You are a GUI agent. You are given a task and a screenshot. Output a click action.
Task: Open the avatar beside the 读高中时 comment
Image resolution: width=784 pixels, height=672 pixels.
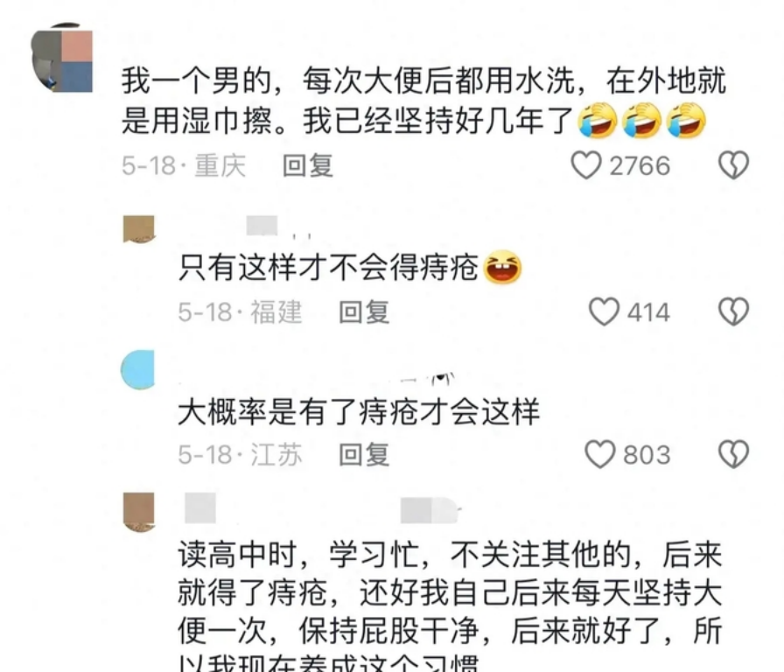(x=138, y=512)
